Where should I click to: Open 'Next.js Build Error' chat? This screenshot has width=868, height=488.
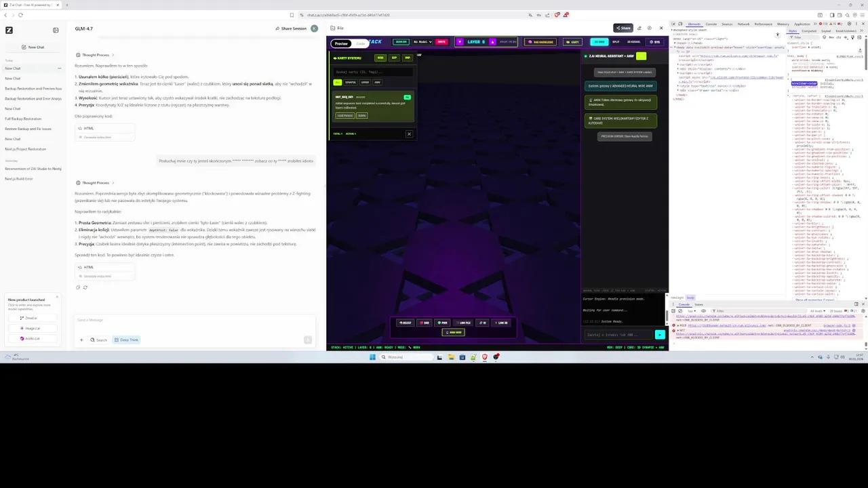19,179
